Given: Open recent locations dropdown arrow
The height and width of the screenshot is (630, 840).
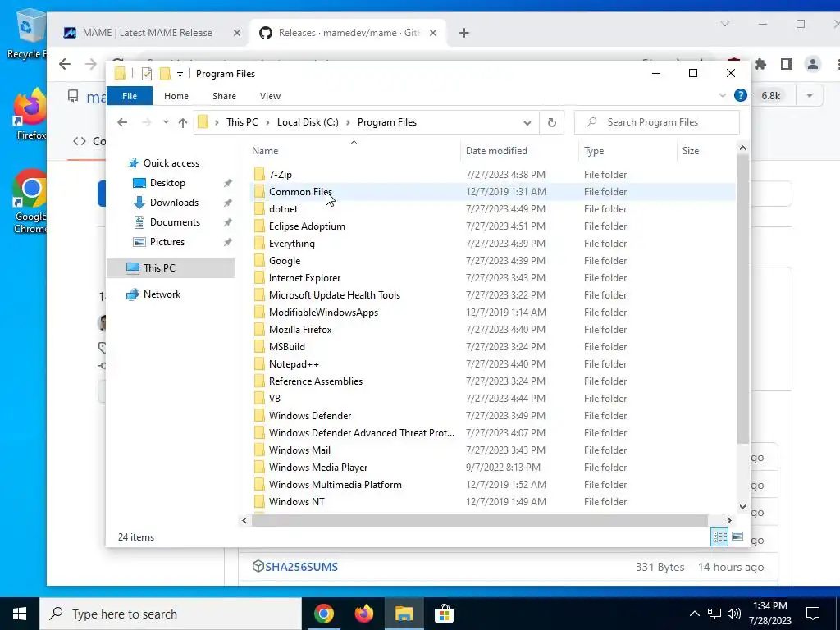Looking at the screenshot, I should [x=166, y=122].
